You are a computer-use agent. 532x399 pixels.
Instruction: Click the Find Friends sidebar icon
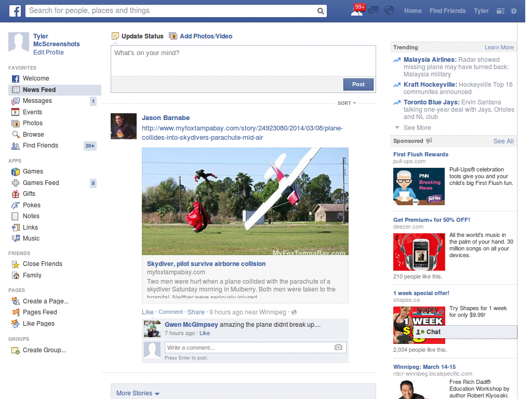pos(16,146)
